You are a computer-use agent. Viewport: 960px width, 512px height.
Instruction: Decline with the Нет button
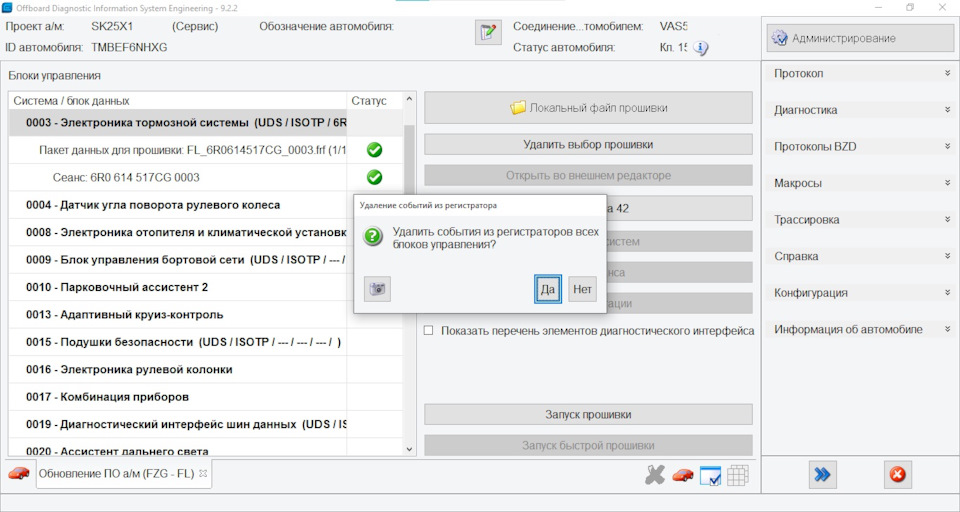coord(582,289)
